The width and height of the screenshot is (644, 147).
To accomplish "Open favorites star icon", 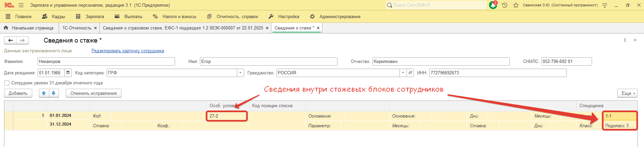I will click(516, 5).
